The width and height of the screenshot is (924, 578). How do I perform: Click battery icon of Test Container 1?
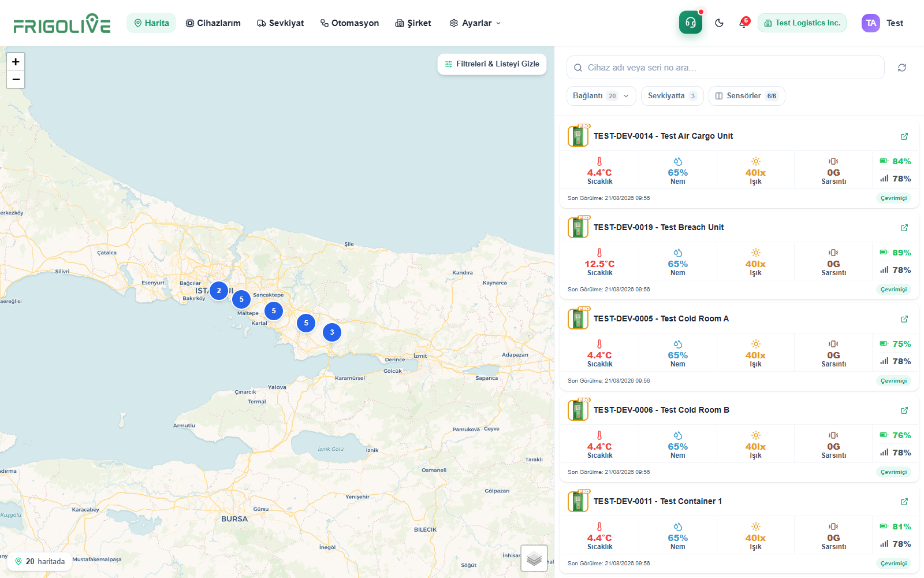(x=884, y=526)
